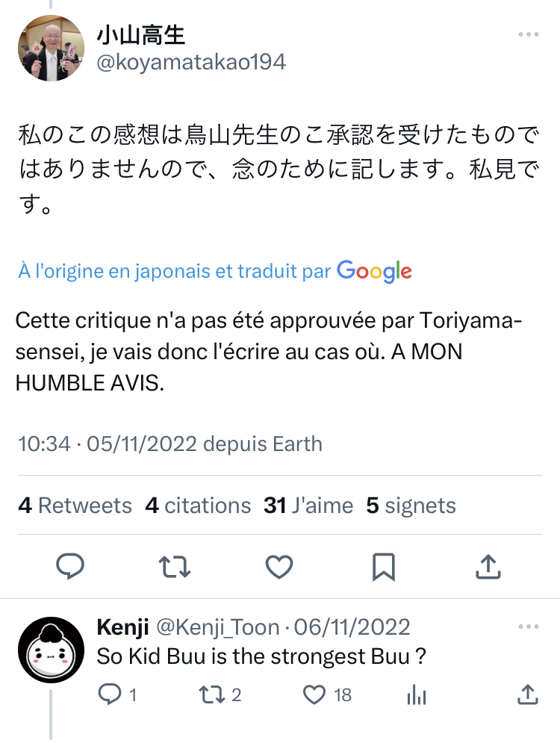560x743 pixels.
Task: Like the main tweet
Action: coord(279,568)
